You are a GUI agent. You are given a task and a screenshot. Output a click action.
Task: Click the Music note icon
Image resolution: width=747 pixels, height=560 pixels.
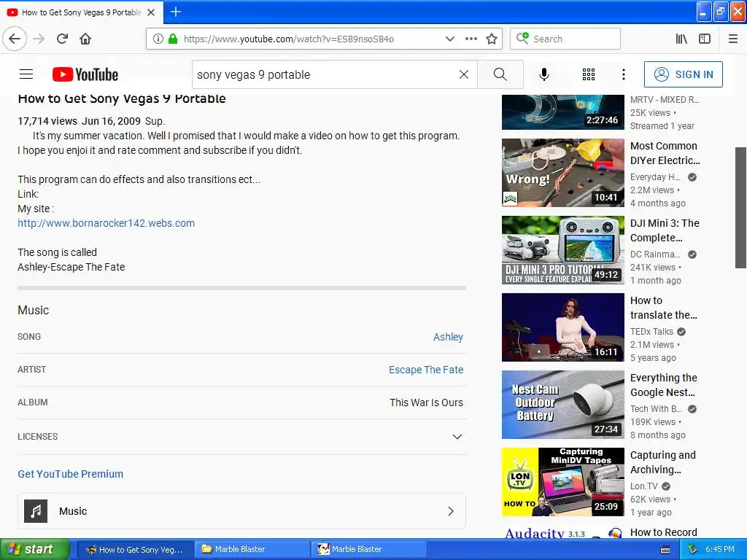click(36, 511)
